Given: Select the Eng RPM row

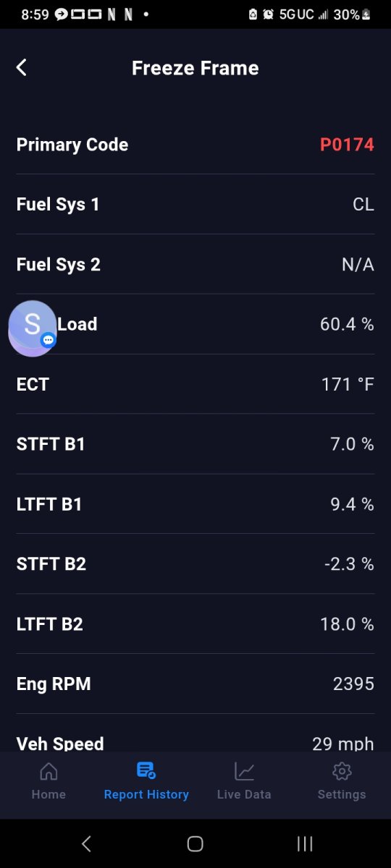Looking at the screenshot, I should pyautogui.click(x=195, y=684).
